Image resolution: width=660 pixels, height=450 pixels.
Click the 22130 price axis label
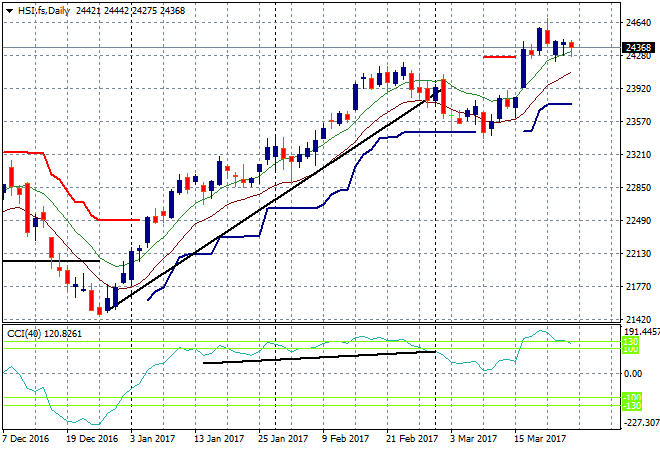coord(639,254)
